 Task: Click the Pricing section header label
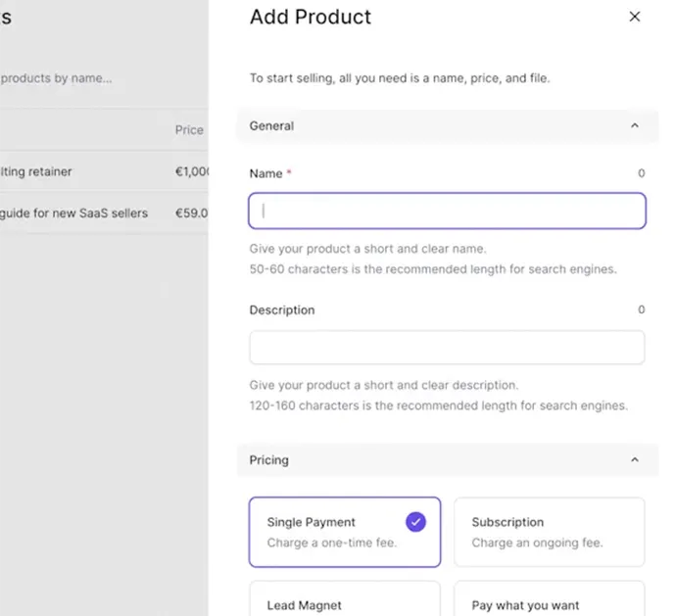coord(268,460)
